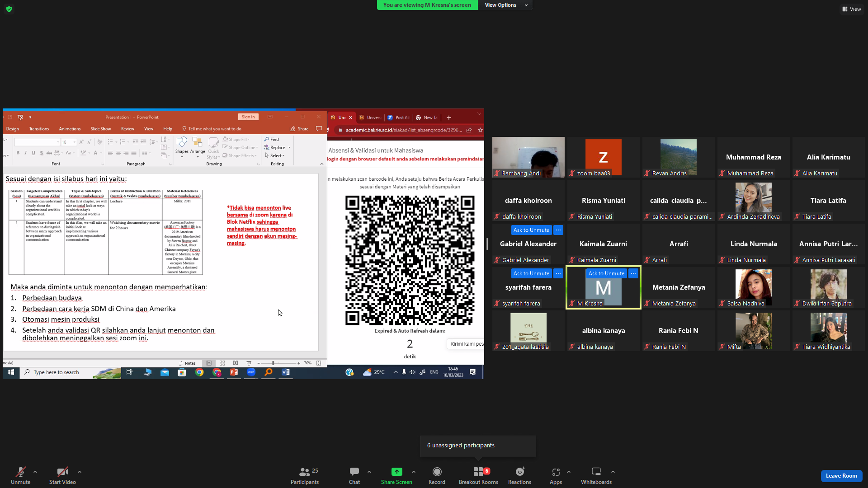
Task: Open the PowerPoint Transitions tab
Action: click(39, 129)
